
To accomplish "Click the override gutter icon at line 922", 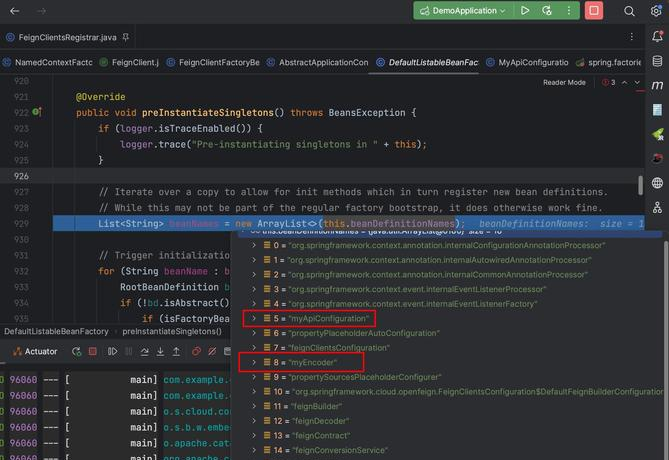I will point(37,112).
